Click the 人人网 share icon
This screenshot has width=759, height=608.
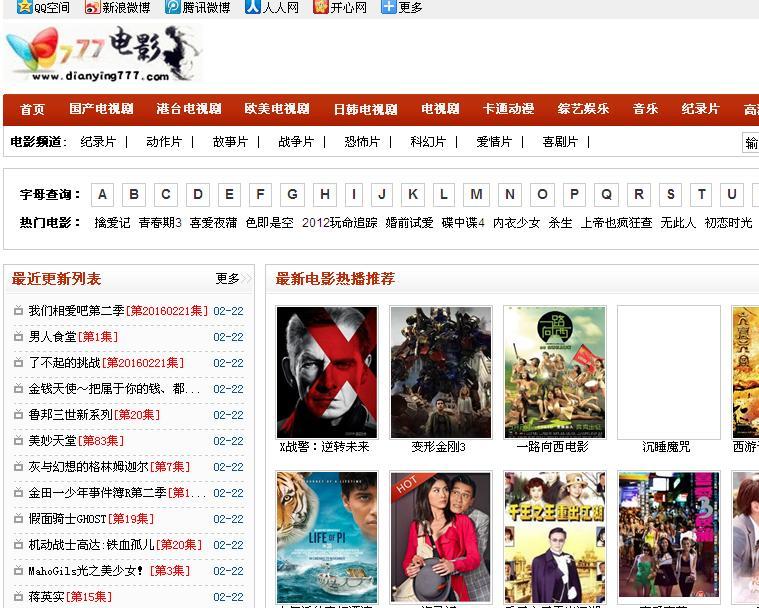click(x=252, y=7)
